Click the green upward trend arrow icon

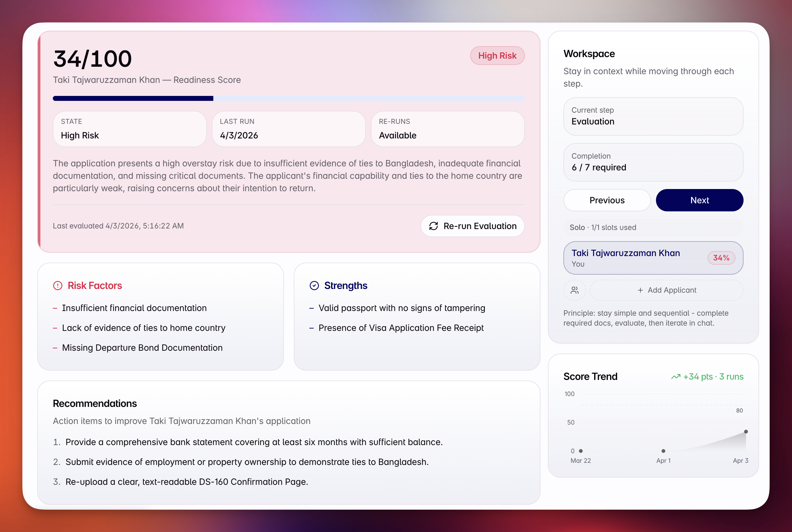pyautogui.click(x=676, y=376)
